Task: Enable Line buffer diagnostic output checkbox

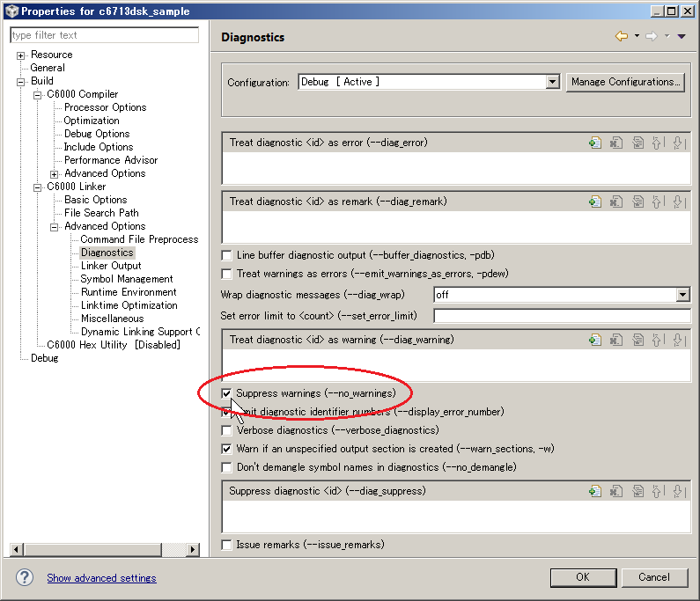Action: click(226, 255)
